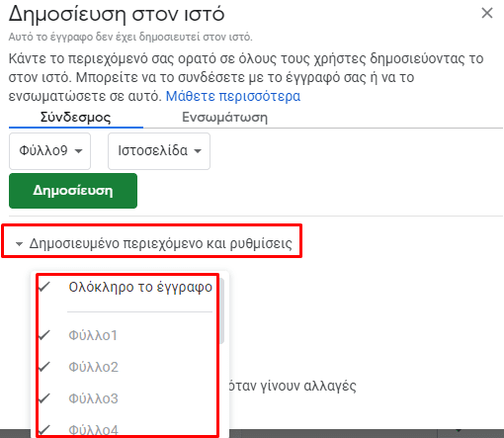Click the triangle beside Δημοσιευμένο περιεχόμενο

[x=19, y=244]
